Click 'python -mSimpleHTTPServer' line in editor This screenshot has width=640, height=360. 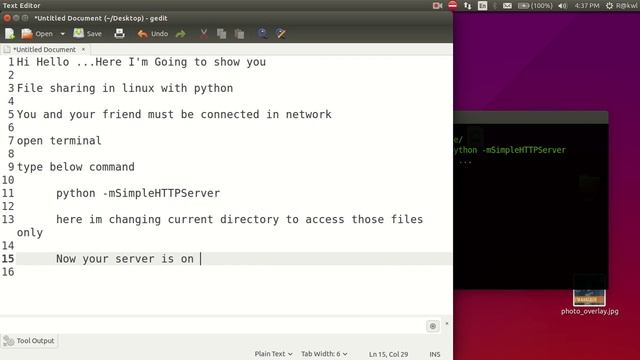click(x=138, y=193)
